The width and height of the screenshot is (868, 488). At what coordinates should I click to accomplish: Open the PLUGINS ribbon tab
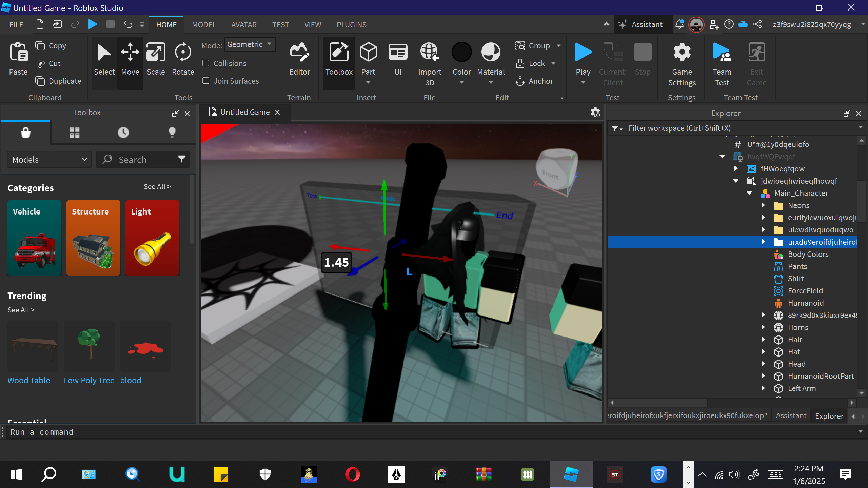[x=351, y=25]
